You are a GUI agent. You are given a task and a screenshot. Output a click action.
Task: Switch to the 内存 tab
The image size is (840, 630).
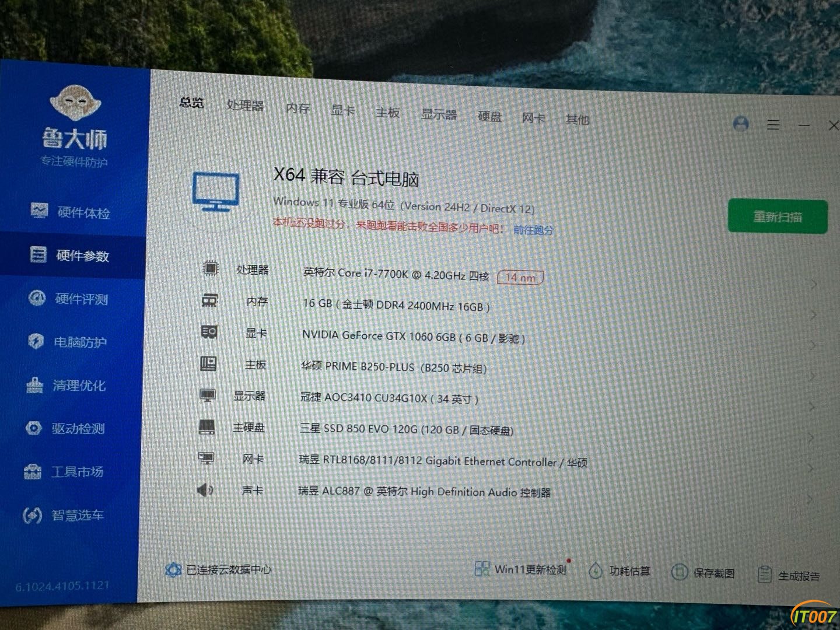[297, 108]
